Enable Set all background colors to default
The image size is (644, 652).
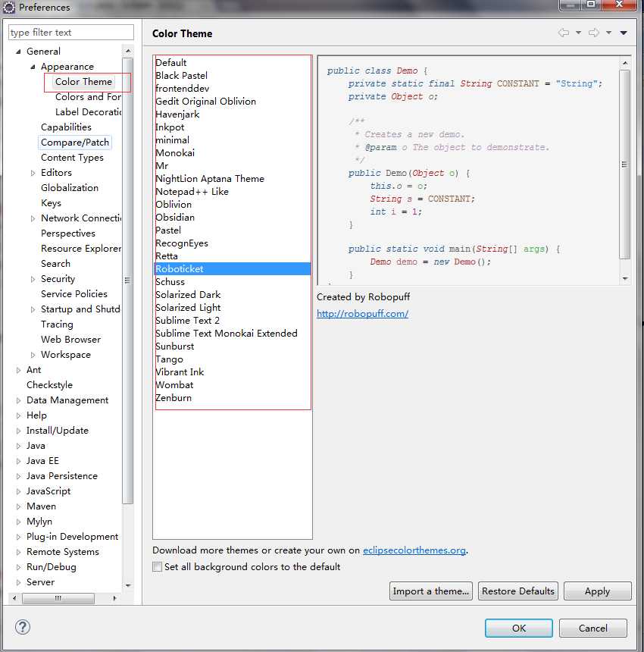coord(157,567)
